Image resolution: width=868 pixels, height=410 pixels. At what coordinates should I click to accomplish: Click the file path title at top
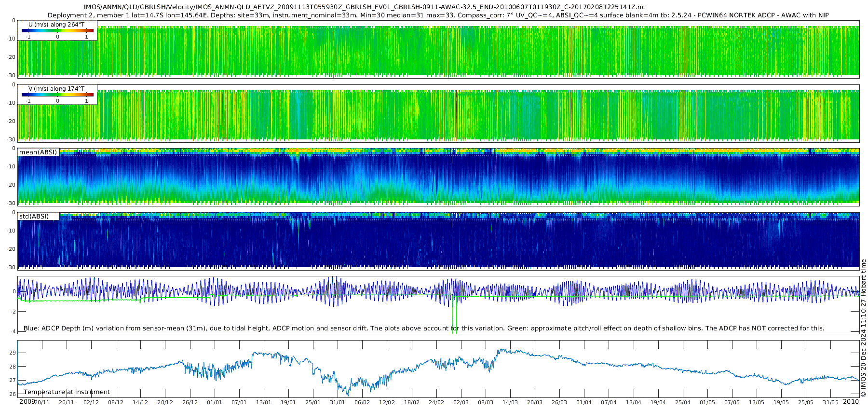point(364,7)
